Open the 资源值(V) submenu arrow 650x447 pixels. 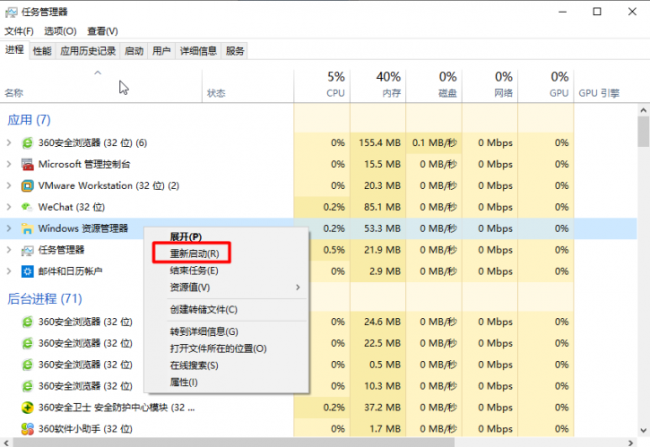298,287
